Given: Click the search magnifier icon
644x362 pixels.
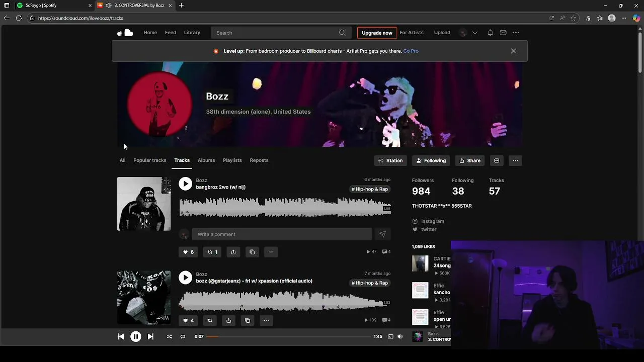Looking at the screenshot, I should click(x=342, y=33).
